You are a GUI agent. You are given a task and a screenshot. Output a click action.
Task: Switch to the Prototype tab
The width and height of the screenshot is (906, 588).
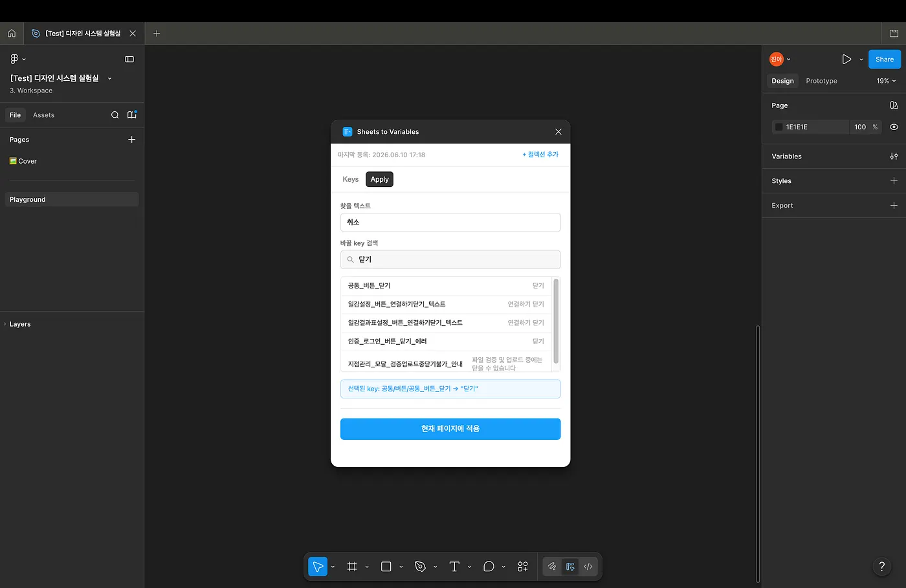click(x=821, y=81)
